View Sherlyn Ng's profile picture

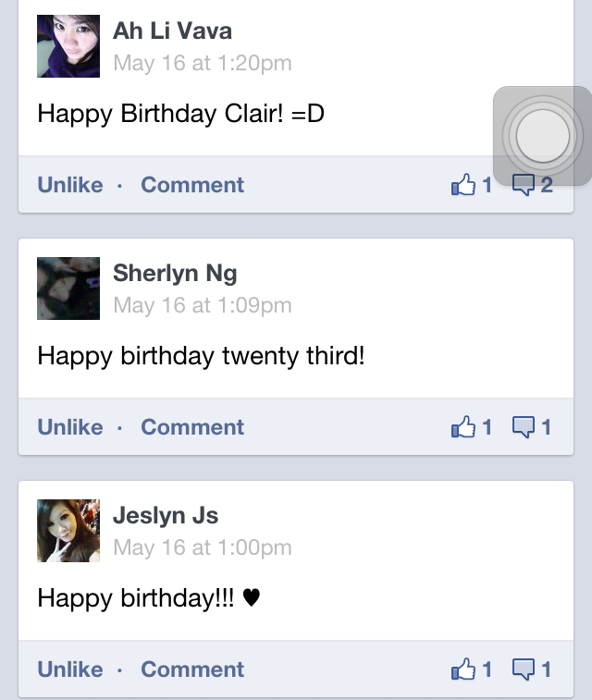point(68,289)
